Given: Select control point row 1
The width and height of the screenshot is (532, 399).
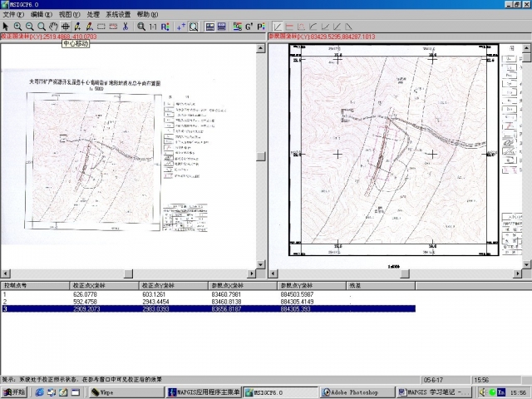Looking at the screenshot, I should (83, 293).
